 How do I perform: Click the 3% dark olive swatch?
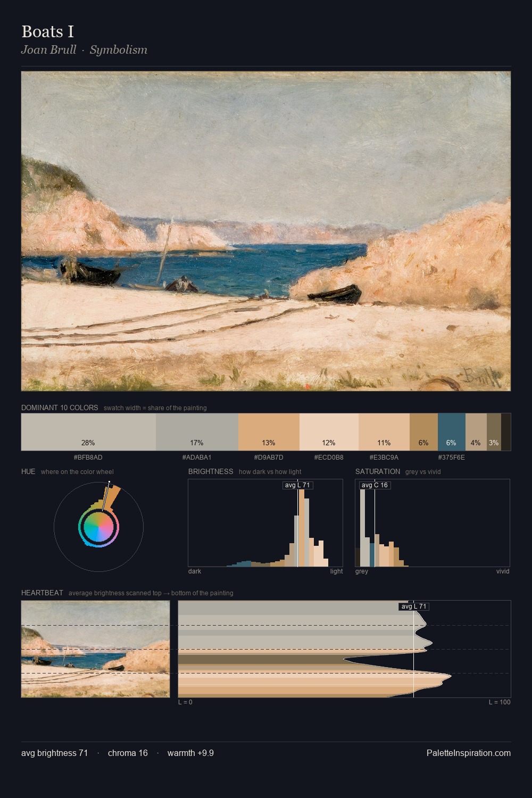tap(494, 432)
